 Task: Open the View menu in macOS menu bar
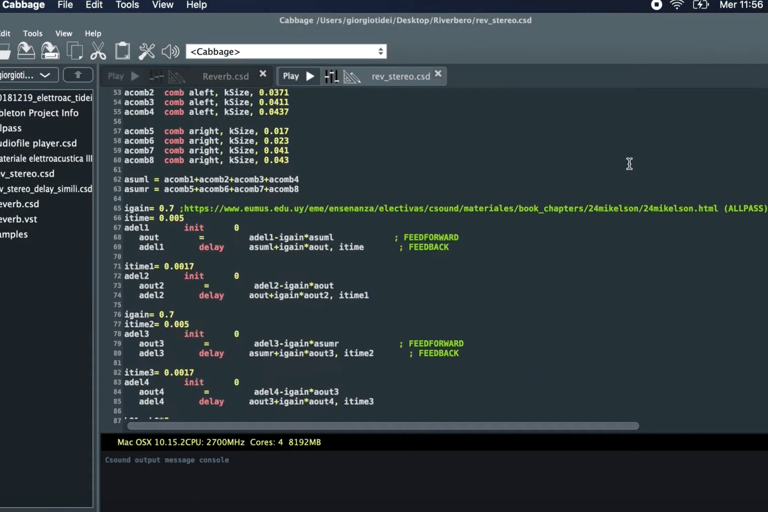point(163,5)
